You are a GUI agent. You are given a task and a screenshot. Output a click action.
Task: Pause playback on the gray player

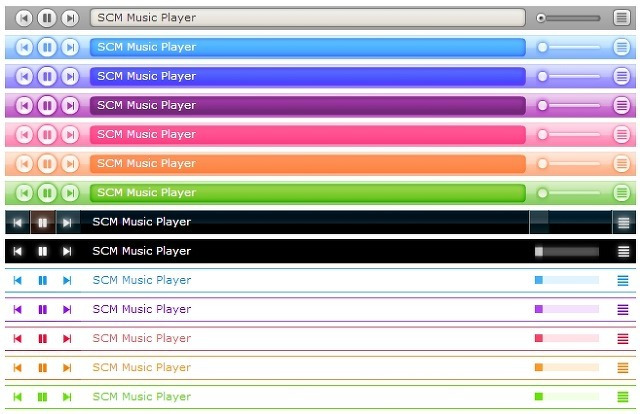[x=47, y=18]
